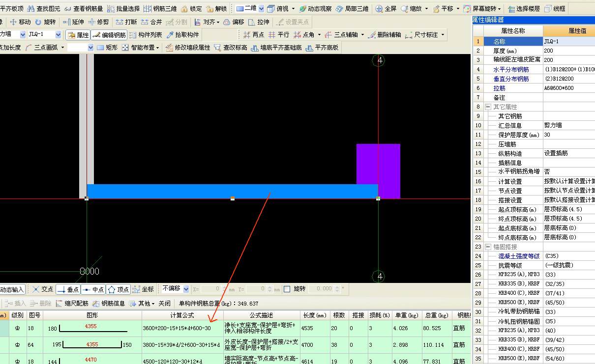Click the 解锁 unlock tool
Screen dimensions: 595x364
pyautogui.click(x=217, y=9)
